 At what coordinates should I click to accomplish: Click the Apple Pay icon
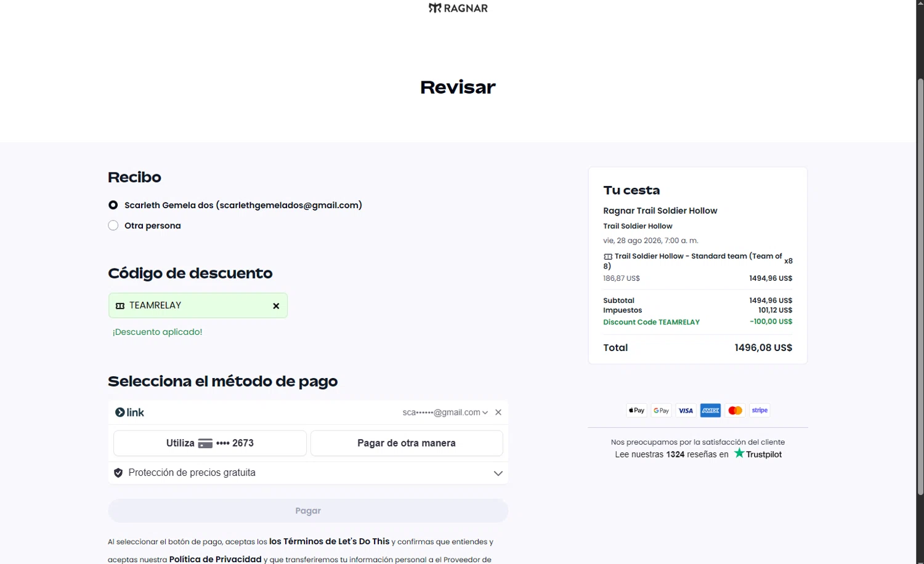tap(637, 411)
